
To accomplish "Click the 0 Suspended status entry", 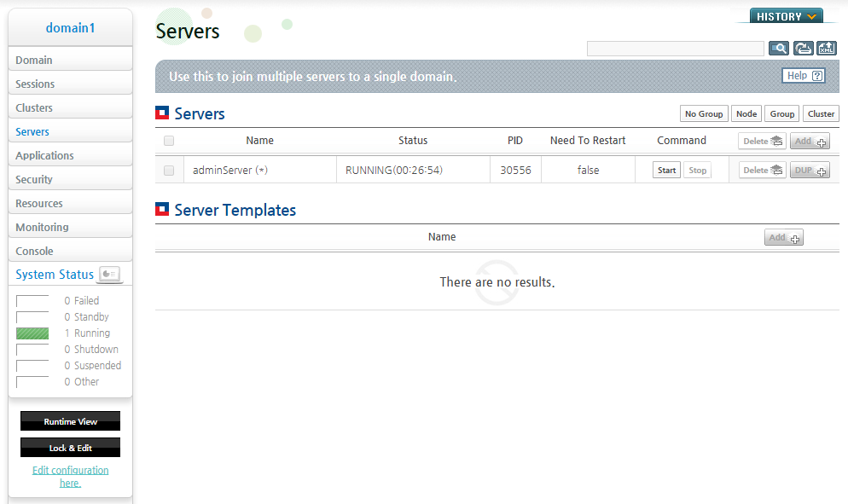I will 92,366.
